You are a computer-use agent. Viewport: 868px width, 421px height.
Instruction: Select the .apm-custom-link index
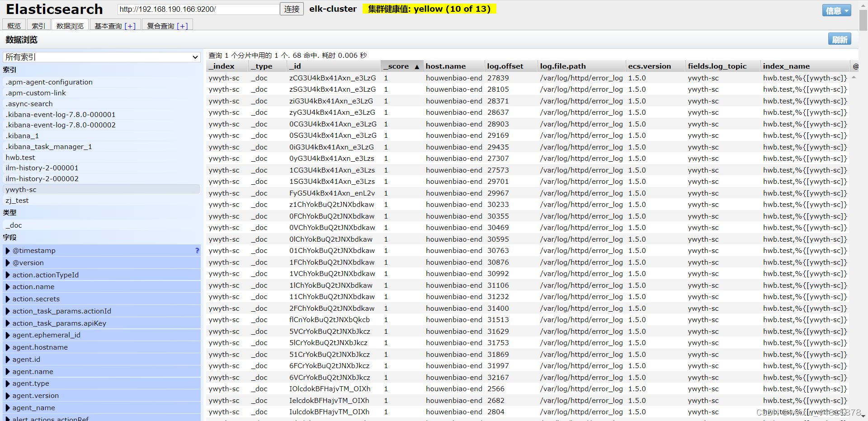coord(102,93)
